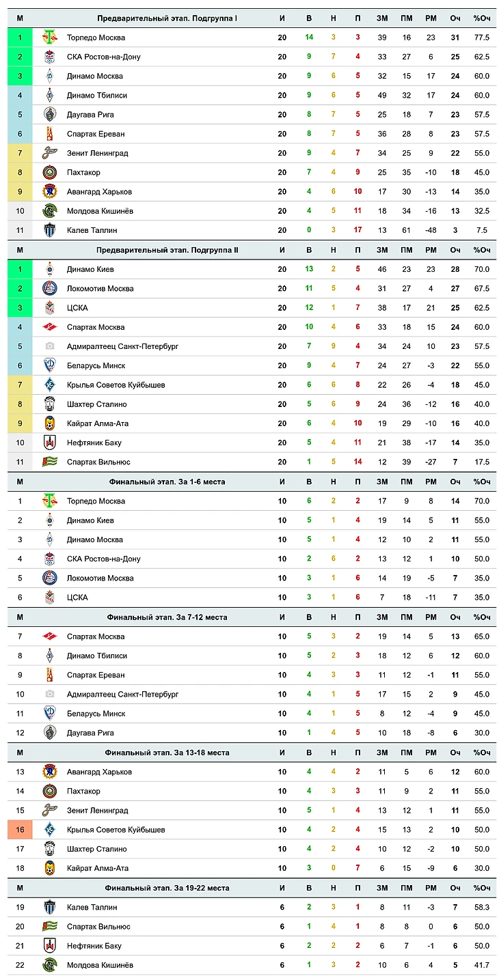Viewport: 499px width, 980px height.
Task: Select Калев Таллин logo in 19-22 places table
Action: pos(49,907)
